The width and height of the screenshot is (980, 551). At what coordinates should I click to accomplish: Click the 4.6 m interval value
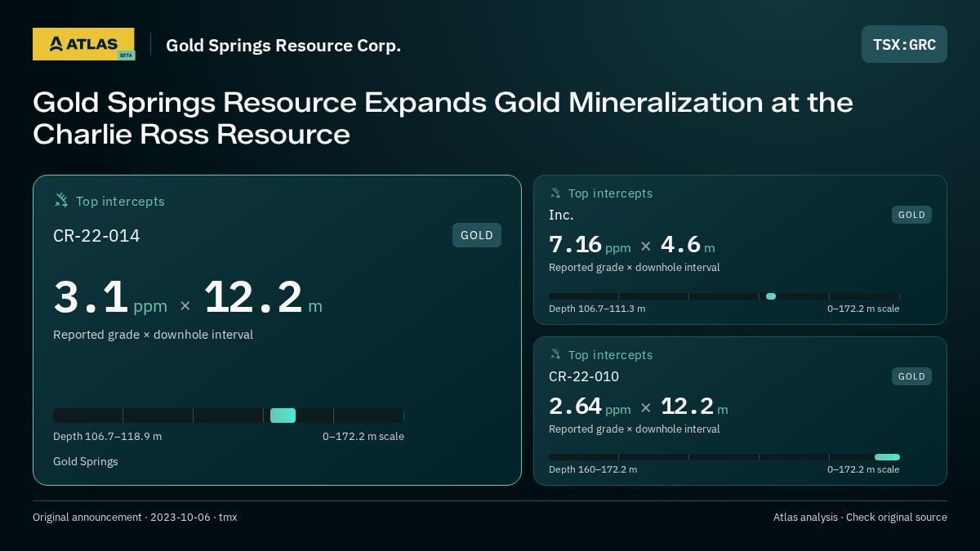[x=688, y=245]
